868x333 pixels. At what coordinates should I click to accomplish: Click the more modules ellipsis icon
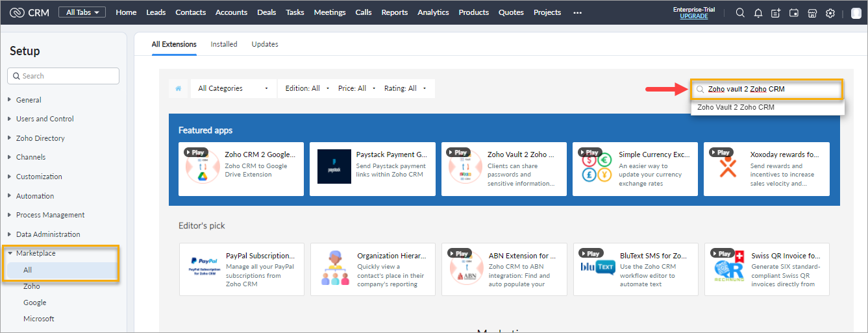pos(578,12)
